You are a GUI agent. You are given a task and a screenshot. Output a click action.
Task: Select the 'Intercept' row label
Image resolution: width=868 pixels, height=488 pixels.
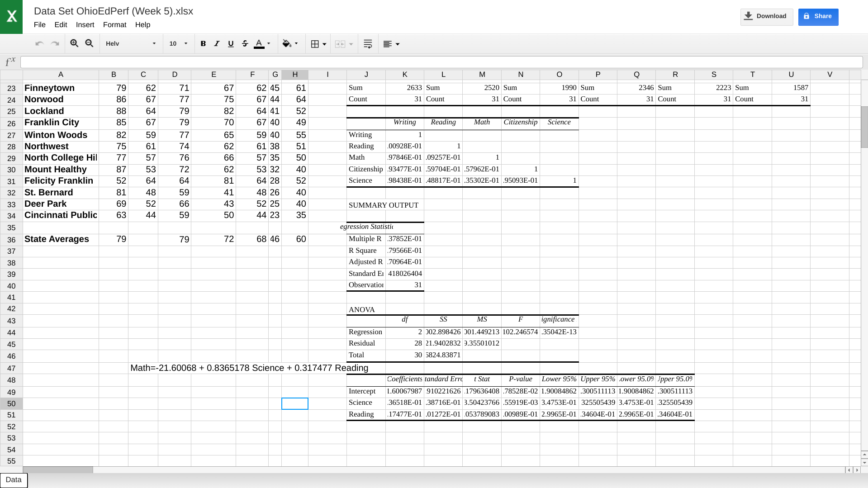[366, 391]
